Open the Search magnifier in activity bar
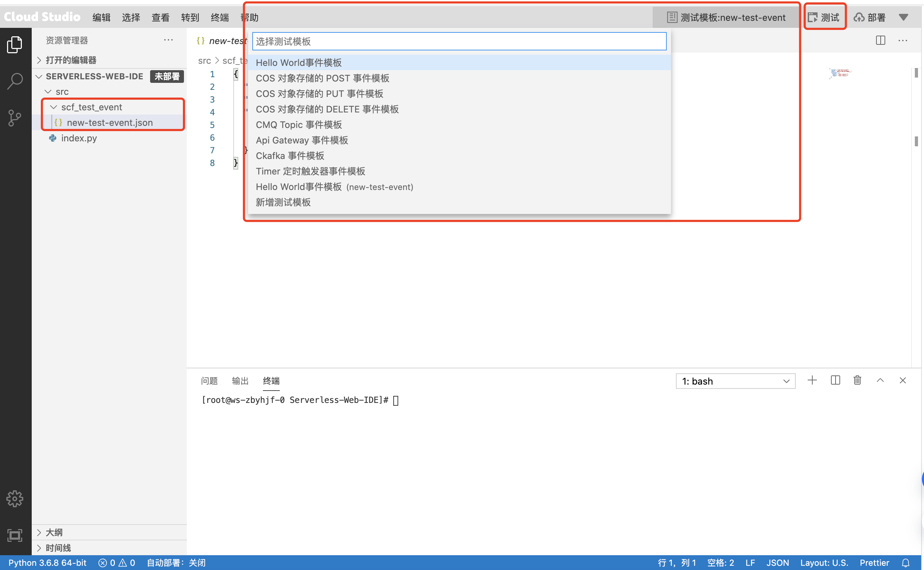Viewport: 924px width, 570px height. pyautogui.click(x=15, y=81)
